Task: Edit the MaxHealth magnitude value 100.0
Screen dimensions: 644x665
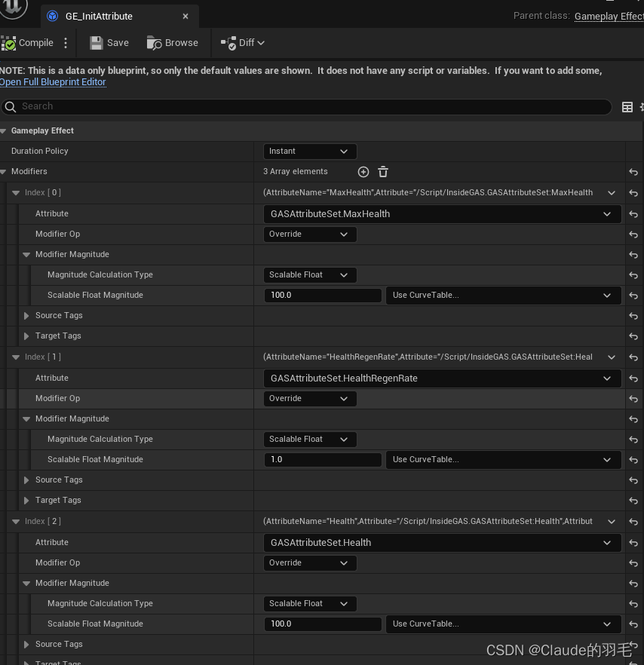Action: pos(323,296)
